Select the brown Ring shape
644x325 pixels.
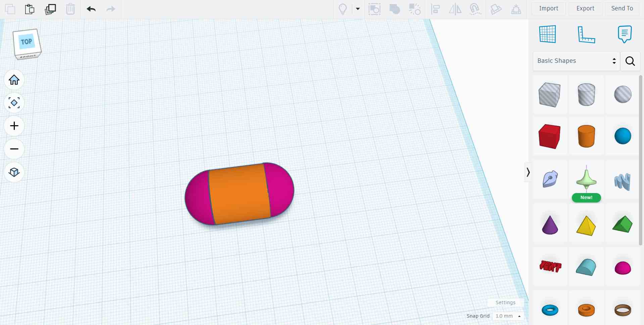623,310
